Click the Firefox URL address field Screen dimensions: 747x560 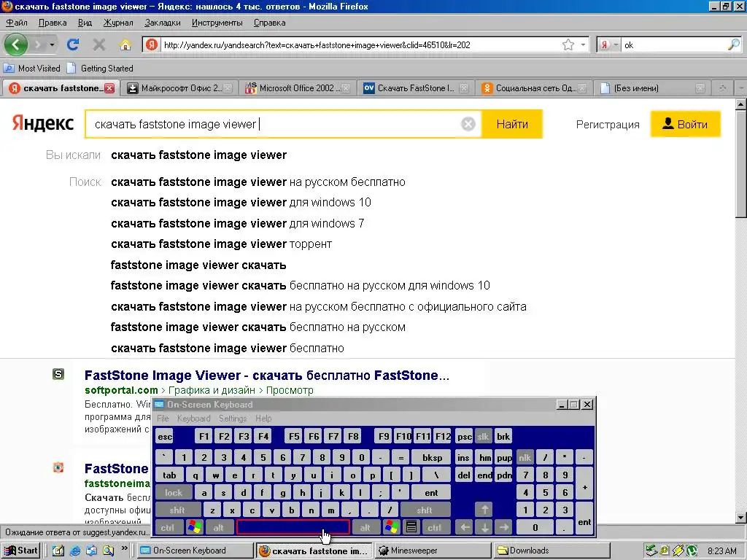tap(360, 44)
